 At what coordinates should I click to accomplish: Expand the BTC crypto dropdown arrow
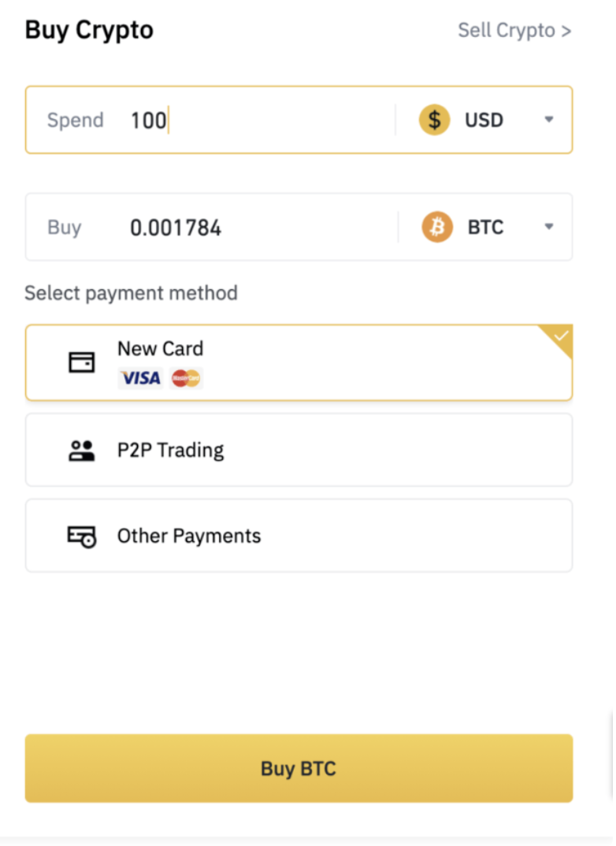549,228
